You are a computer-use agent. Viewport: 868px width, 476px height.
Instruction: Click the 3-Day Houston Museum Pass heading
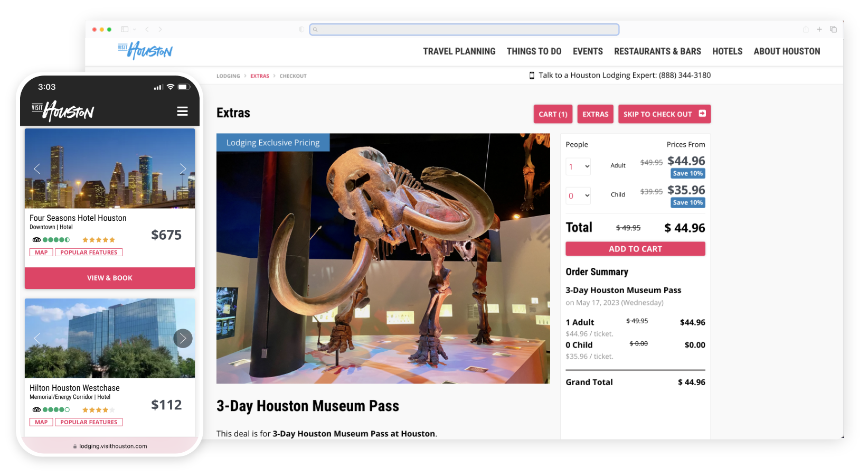[308, 406]
